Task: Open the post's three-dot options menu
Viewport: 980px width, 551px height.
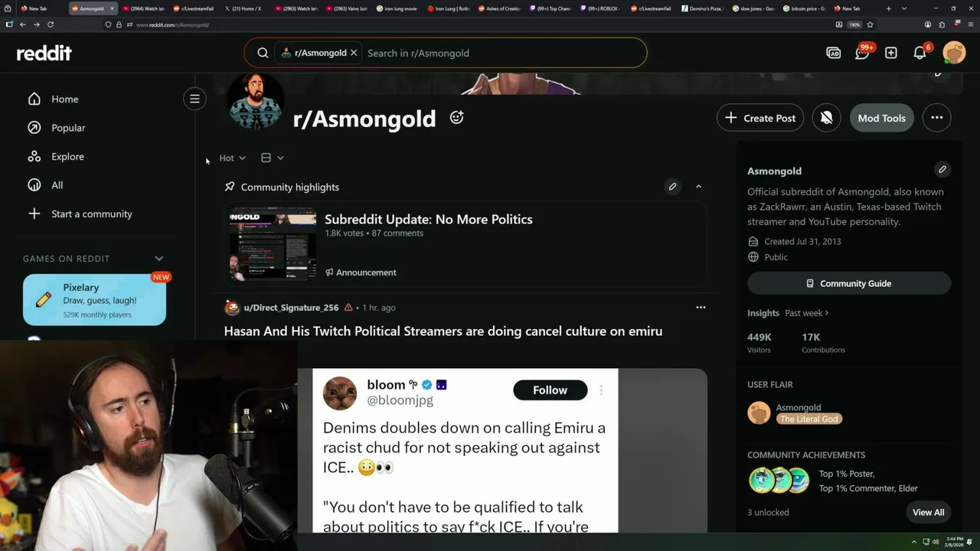Action: (701, 307)
